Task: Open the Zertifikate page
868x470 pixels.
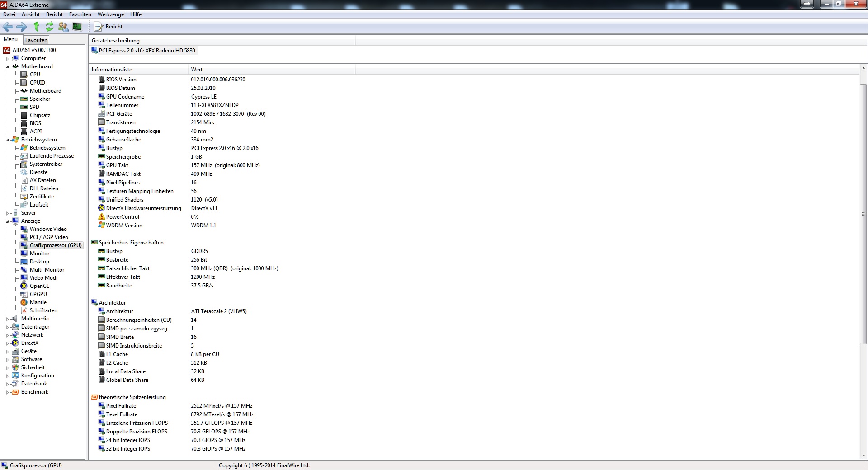Action: click(x=42, y=197)
